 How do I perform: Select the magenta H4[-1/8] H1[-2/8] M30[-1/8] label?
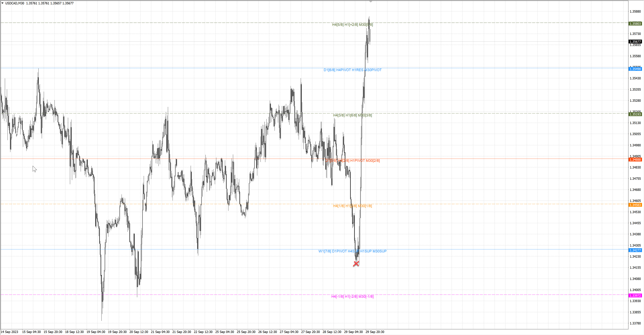click(x=352, y=296)
